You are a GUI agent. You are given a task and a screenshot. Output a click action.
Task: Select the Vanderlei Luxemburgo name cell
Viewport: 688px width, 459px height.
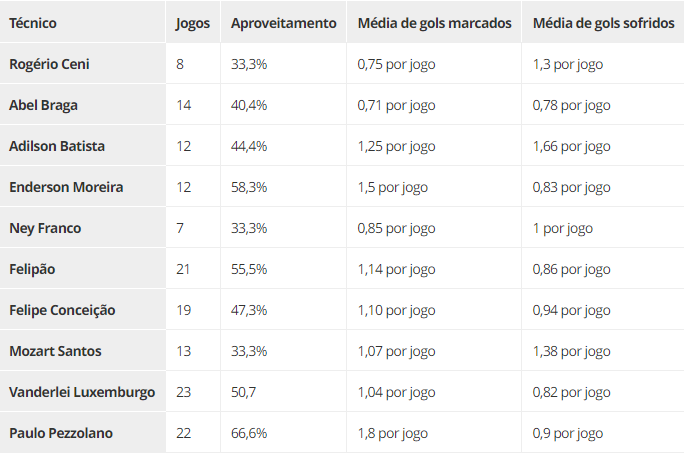[x=82, y=392]
